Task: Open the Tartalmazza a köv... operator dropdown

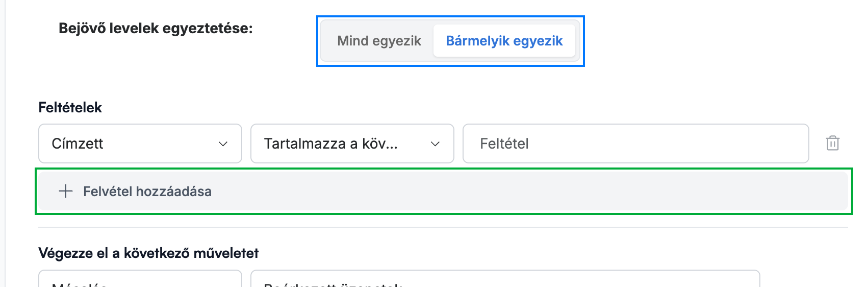Action: pos(352,143)
